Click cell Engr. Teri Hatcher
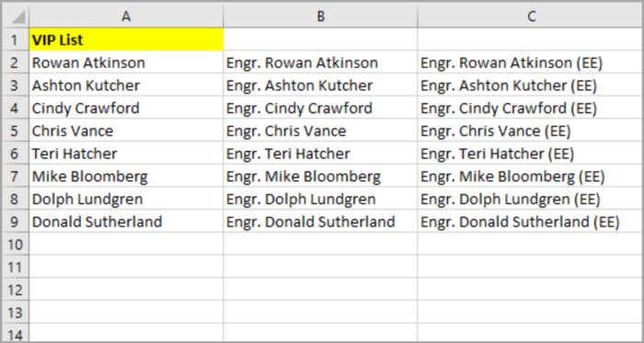Viewport: 644px width, 343px height. 320,154
